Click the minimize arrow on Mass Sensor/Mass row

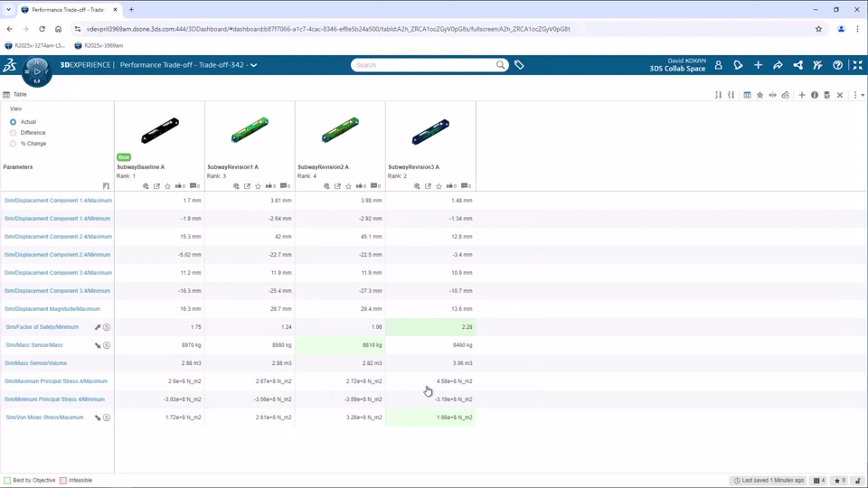tap(98, 345)
